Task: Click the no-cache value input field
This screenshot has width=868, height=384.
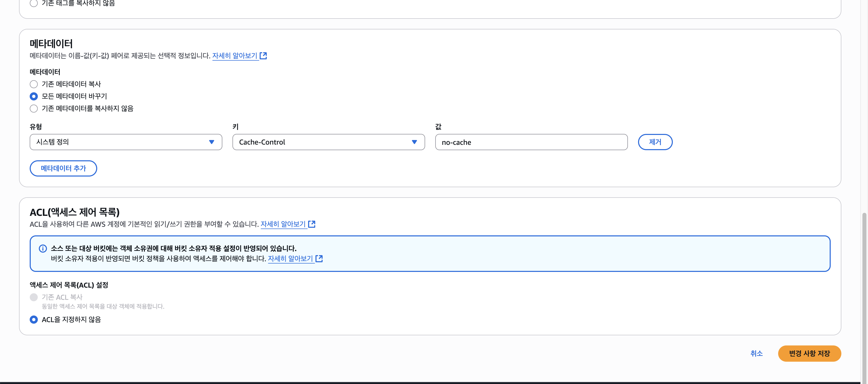Action: coord(531,142)
